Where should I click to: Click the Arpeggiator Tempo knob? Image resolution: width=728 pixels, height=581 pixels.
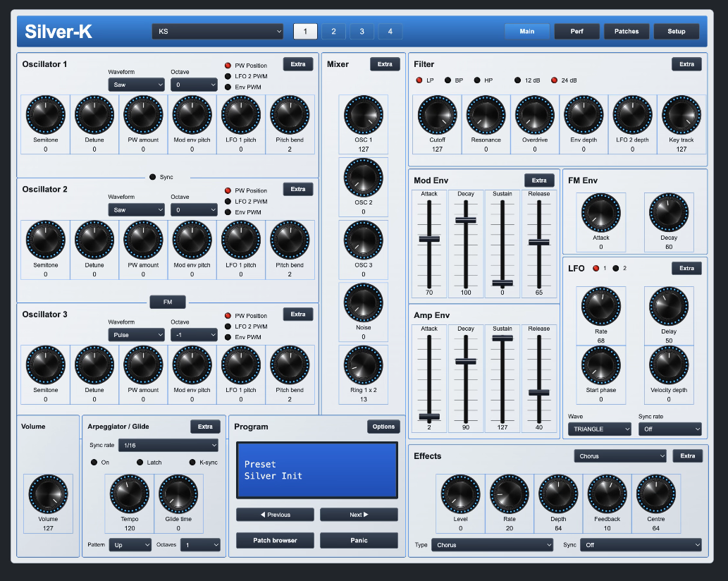(x=130, y=494)
